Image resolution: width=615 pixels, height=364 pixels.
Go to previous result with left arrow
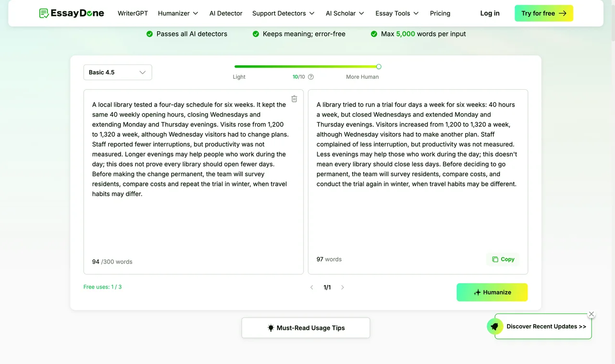312,287
